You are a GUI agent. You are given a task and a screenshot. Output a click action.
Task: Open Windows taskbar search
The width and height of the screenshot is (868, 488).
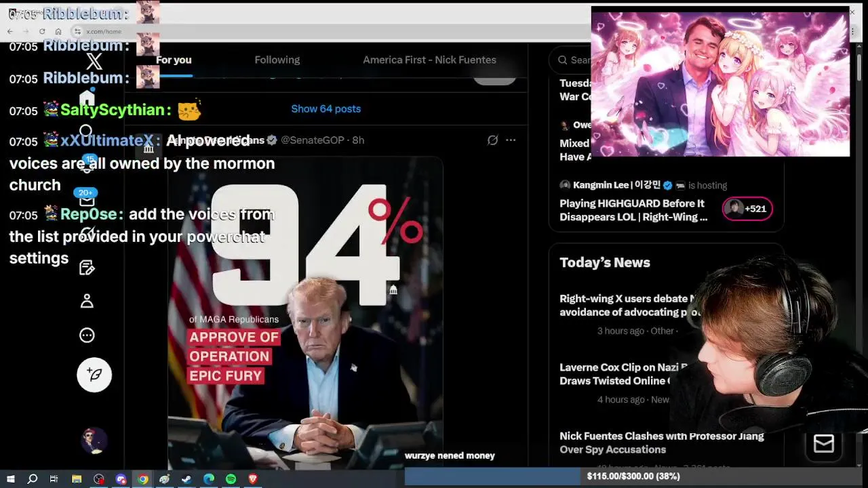click(32, 479)
